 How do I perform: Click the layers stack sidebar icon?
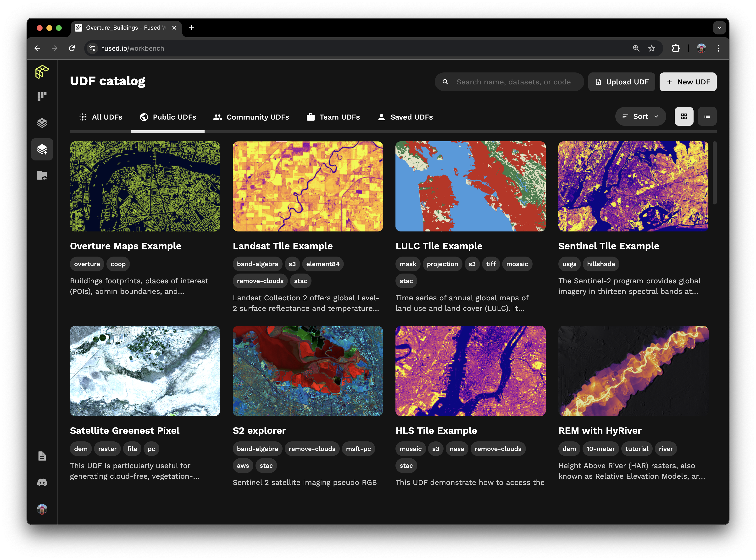[x=42, y=123]
